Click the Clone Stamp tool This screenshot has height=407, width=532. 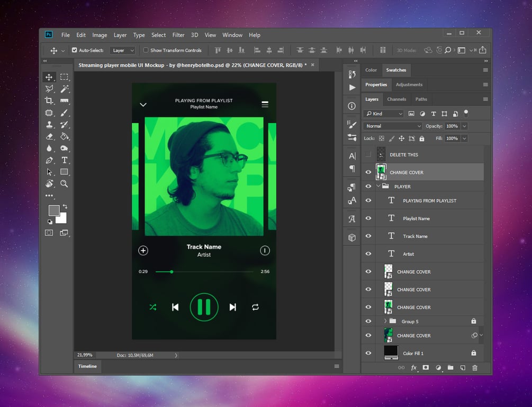point(49,125)
